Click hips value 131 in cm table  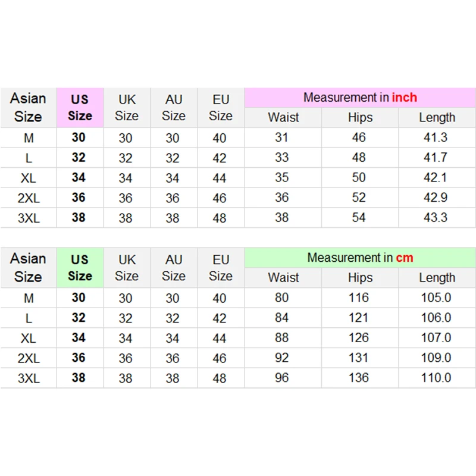(x=359, y=358)
